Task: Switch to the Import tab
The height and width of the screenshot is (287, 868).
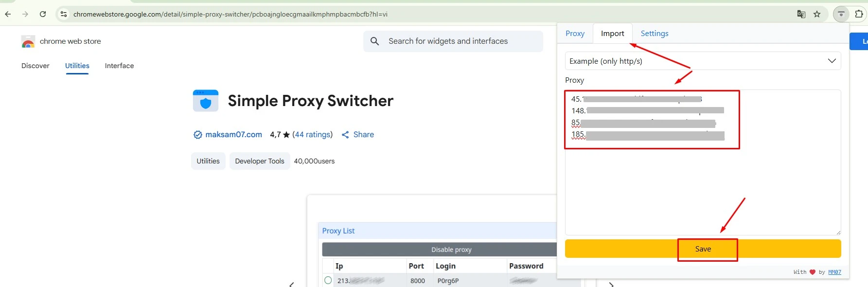Action: click(612, 34)
